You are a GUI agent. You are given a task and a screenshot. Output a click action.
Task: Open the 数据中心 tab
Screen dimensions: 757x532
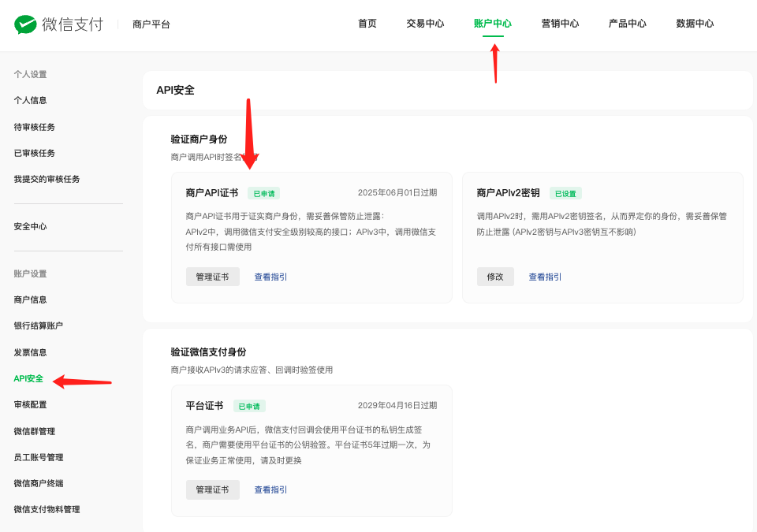point(695,24)
